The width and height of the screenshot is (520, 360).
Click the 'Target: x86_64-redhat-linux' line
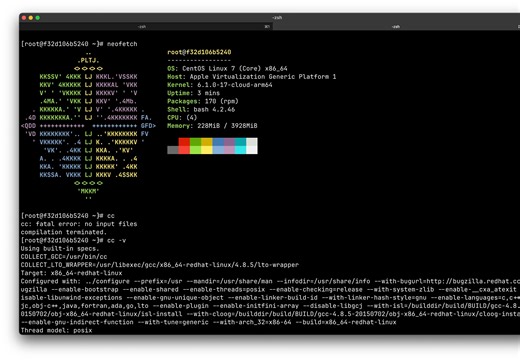coord(71,273)
